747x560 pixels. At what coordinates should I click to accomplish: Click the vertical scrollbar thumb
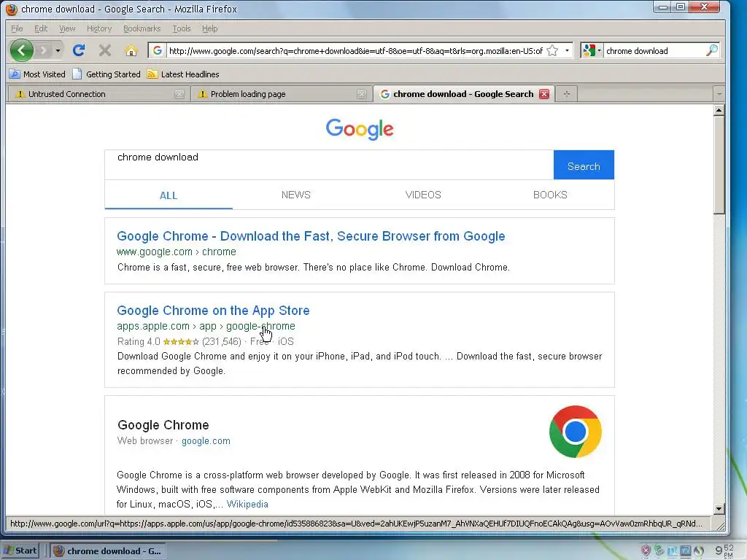pyautogui.click(x=719, y=165)
